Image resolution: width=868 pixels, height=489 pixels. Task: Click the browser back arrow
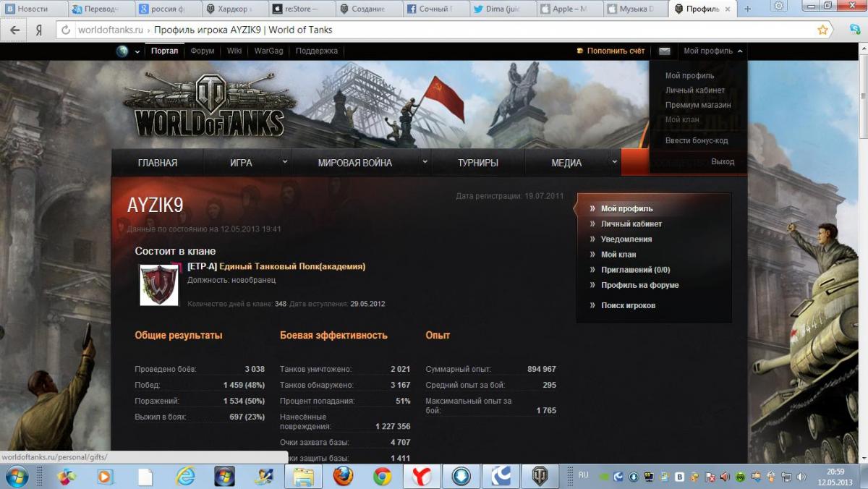click(x=15, y=30)
